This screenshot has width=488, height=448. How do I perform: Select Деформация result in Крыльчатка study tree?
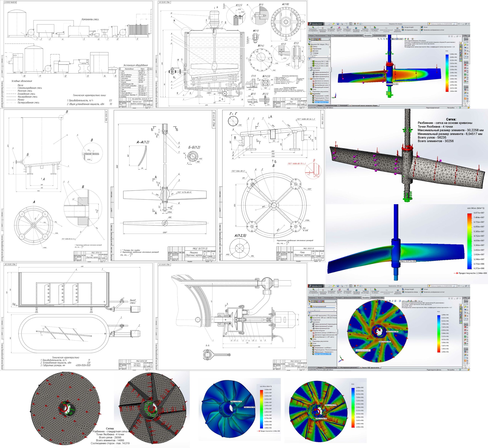point(323,352)
